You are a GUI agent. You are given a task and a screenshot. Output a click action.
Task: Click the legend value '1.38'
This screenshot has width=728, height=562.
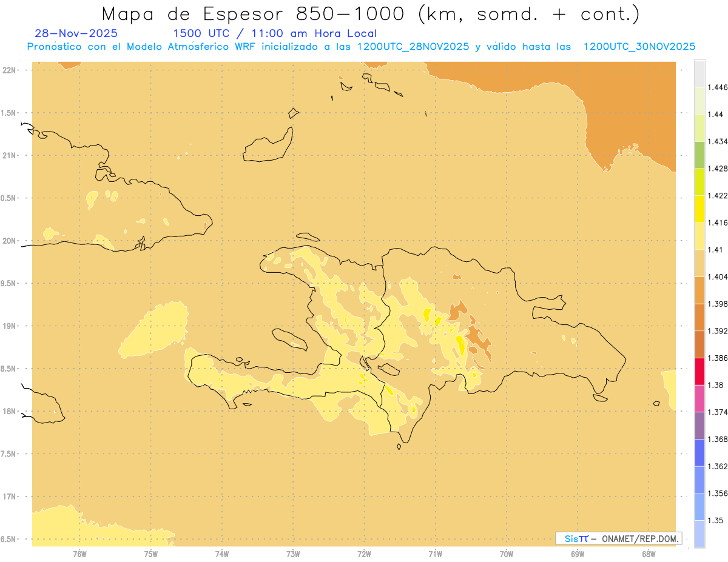click(716, 385)
